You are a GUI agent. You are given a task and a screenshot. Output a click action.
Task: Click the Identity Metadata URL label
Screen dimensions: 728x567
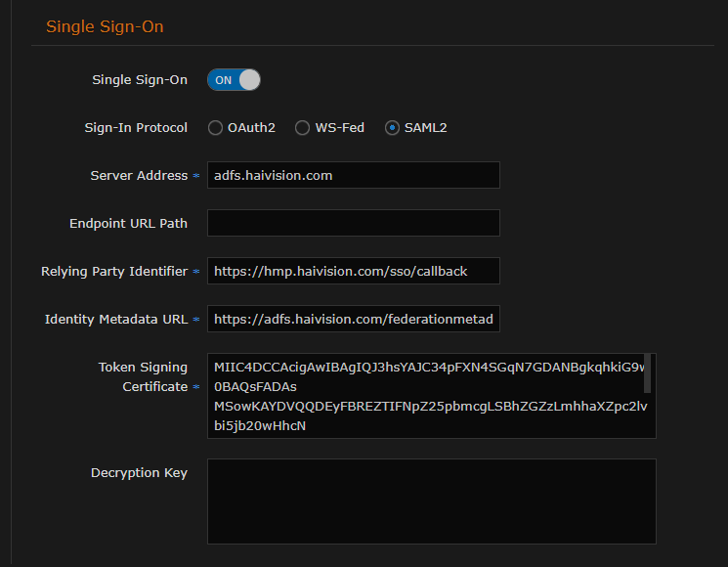pyautogui.click(x=116, y=319)
